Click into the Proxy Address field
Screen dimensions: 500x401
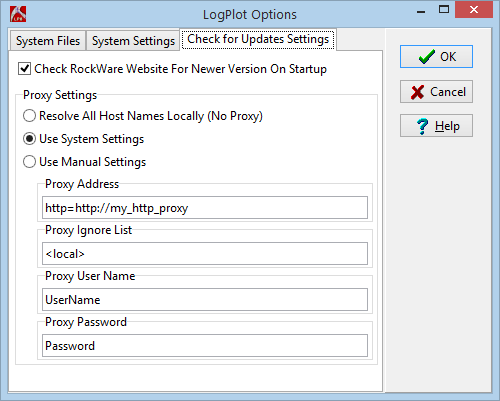click(x=205, y=208)
